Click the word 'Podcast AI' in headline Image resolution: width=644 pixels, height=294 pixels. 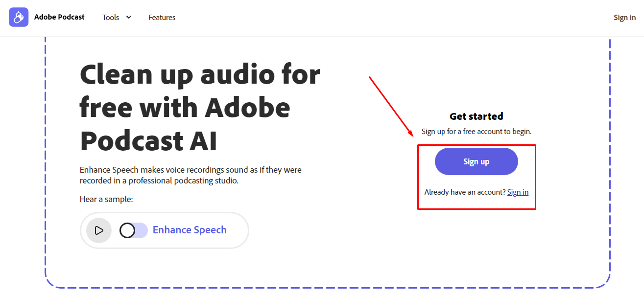click(x=148, y=141)
